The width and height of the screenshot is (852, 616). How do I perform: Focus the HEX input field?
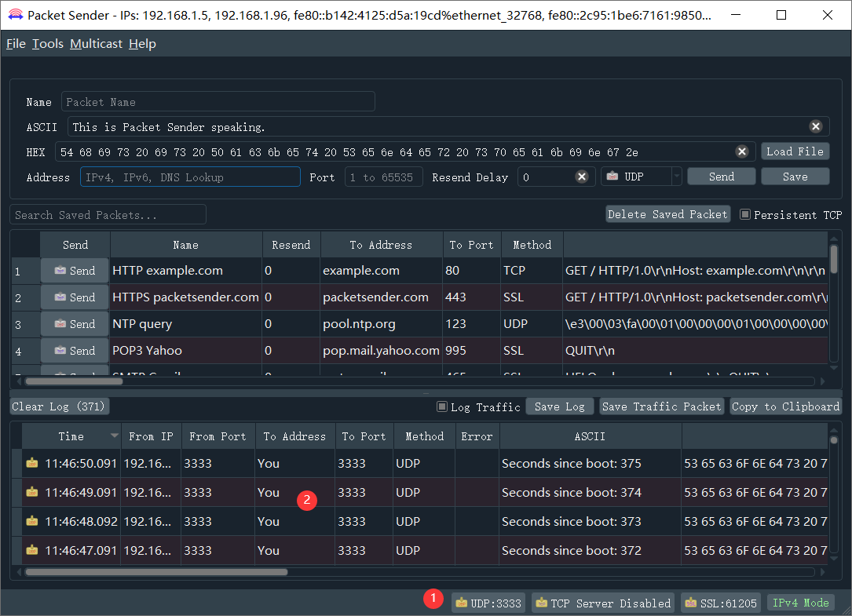405,151
